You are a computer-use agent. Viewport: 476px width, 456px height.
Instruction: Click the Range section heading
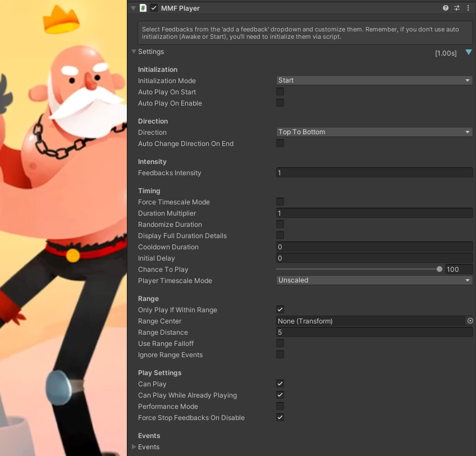tap(148, 298)
